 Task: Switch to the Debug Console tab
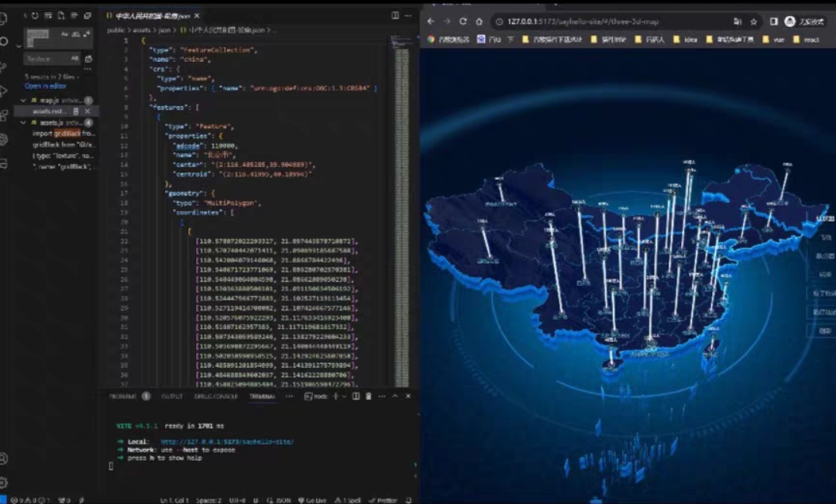click(216, 396)
